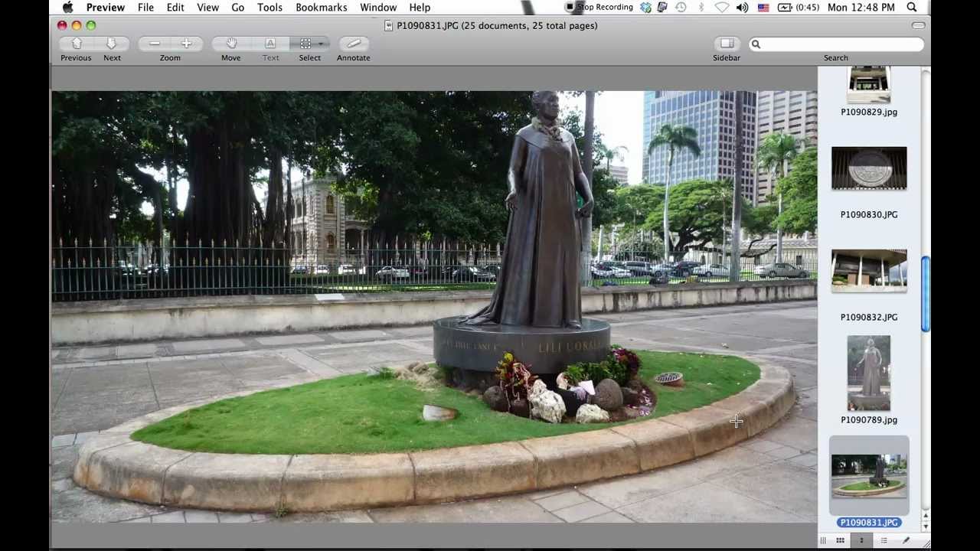Open the Tools menu

click(269, 8)
